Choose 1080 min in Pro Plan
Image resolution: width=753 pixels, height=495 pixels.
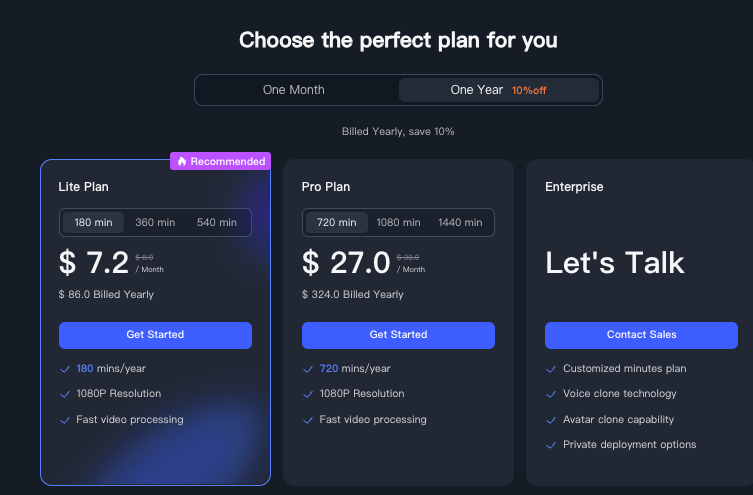(398, 222)
